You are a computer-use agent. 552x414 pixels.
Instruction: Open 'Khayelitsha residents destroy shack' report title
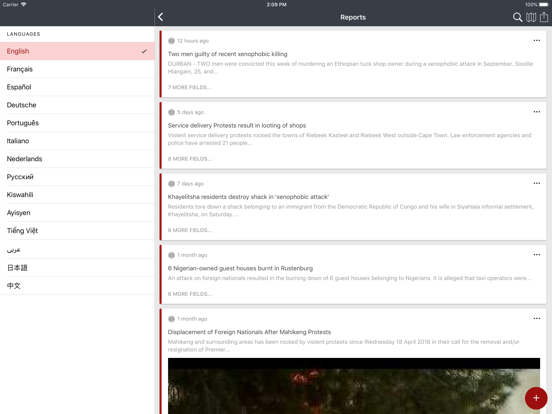point(248,197)
